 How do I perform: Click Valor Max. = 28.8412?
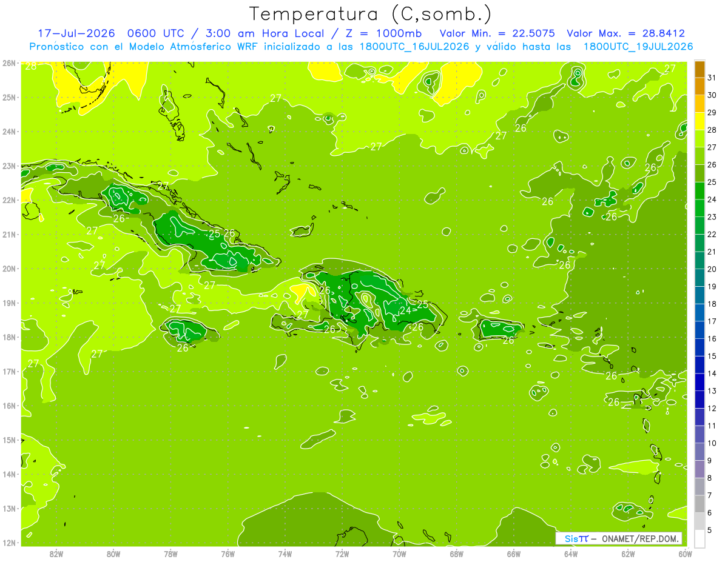(626, 33)
